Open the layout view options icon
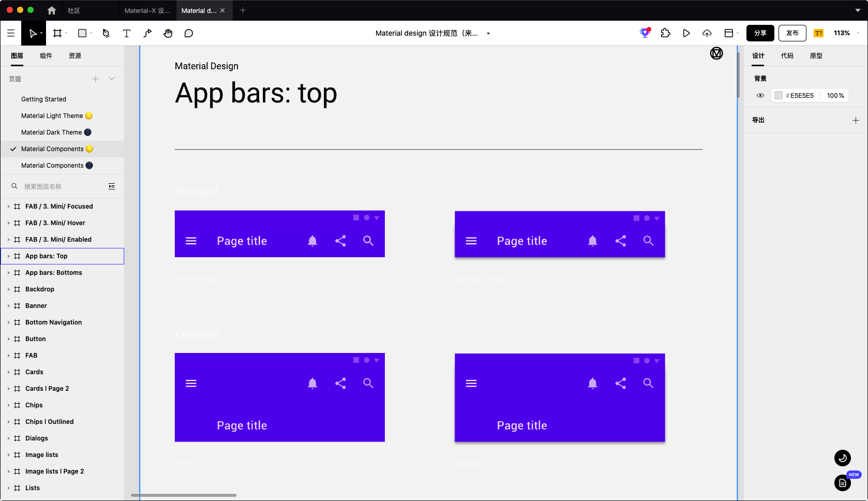Image resolution: width=868 pixels, height=501 pixels. [729, 33]
